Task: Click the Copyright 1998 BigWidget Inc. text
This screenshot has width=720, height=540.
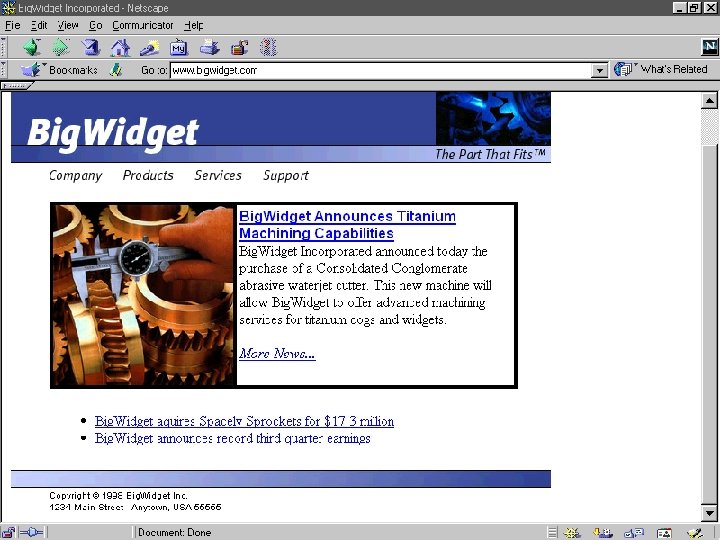Action: (x=118, y=495)
